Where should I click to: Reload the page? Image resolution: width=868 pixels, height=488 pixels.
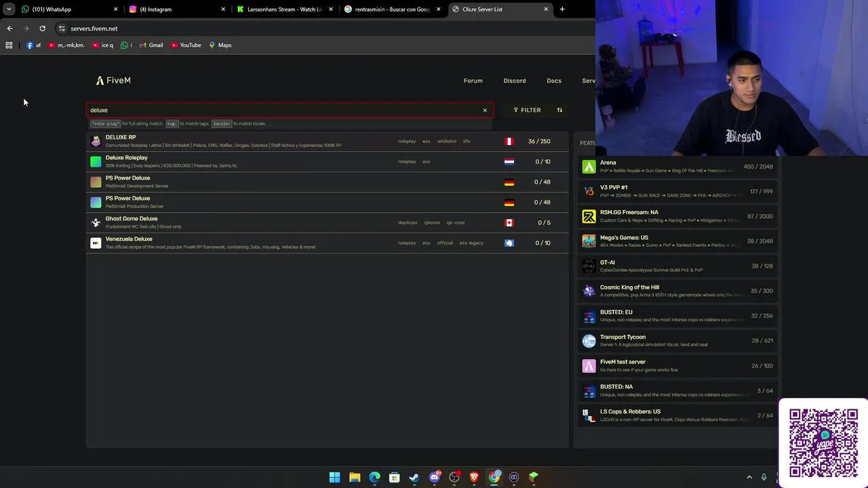tap(42, 28)
